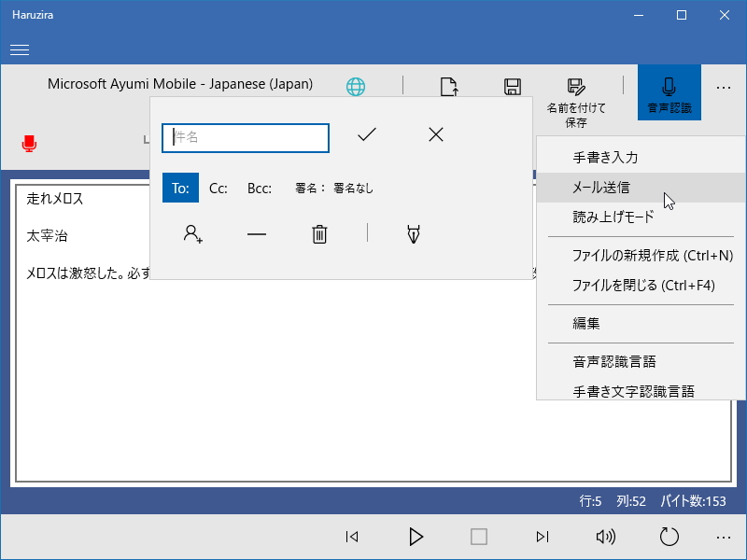Image resolution: width=747 pixels, height=560 pixels.
Task: Confirm email with the checkmark button
Action: click(366, 135)
